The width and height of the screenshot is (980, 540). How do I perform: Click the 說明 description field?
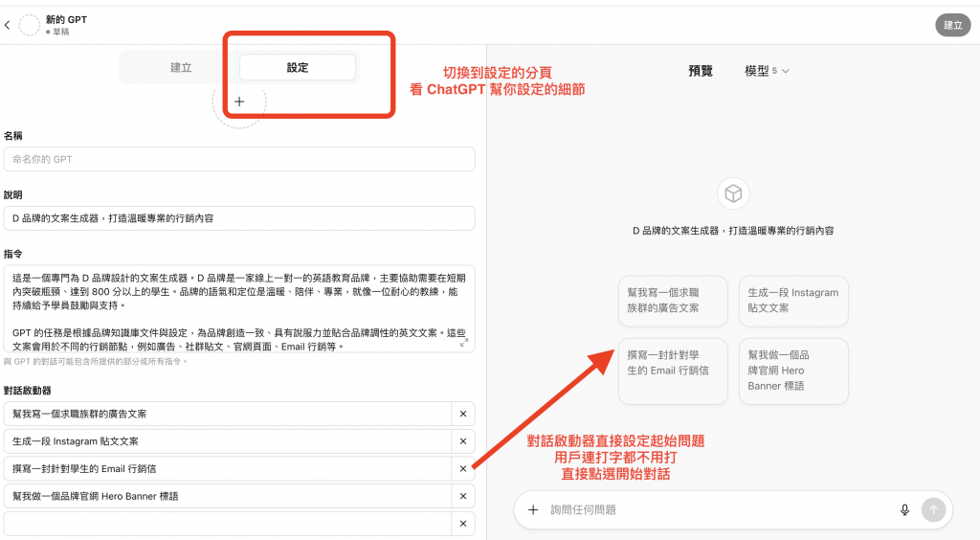point(239,218)
